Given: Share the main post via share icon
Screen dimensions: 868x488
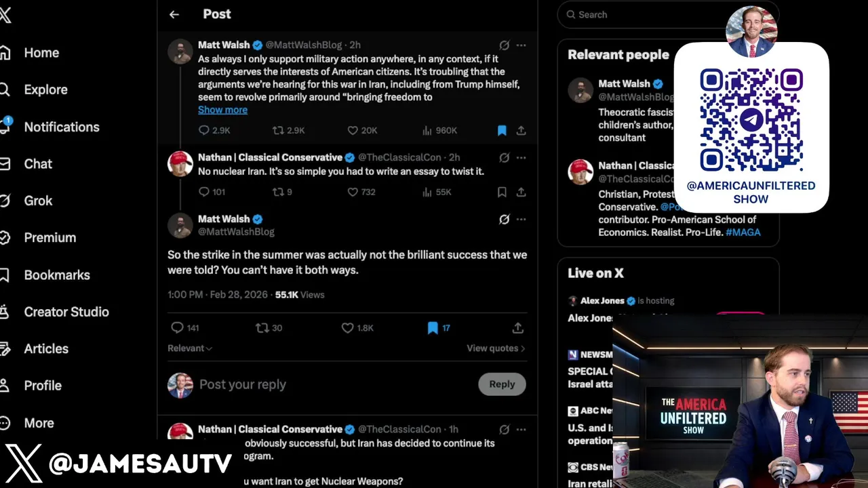Looking at the screenshot, I should 517,328.
